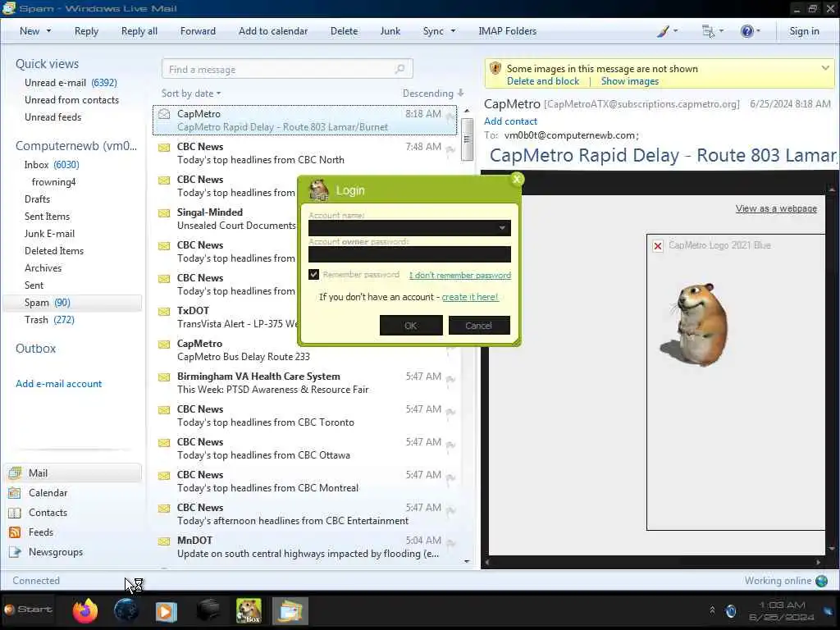
Task: Click Forward in the toolbar
Action: tap(198, 31)
